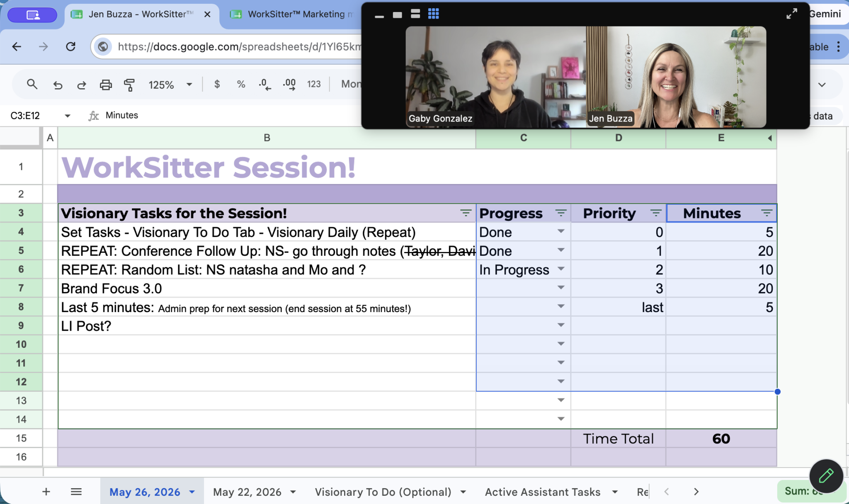Select grid layout icon in video window
849x504 pixels.
point(433,14)
